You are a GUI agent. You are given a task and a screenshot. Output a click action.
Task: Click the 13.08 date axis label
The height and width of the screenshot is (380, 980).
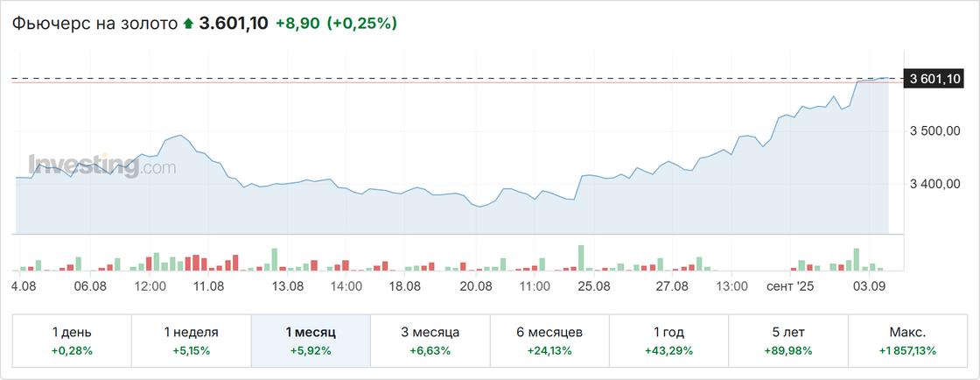(288, 286)
